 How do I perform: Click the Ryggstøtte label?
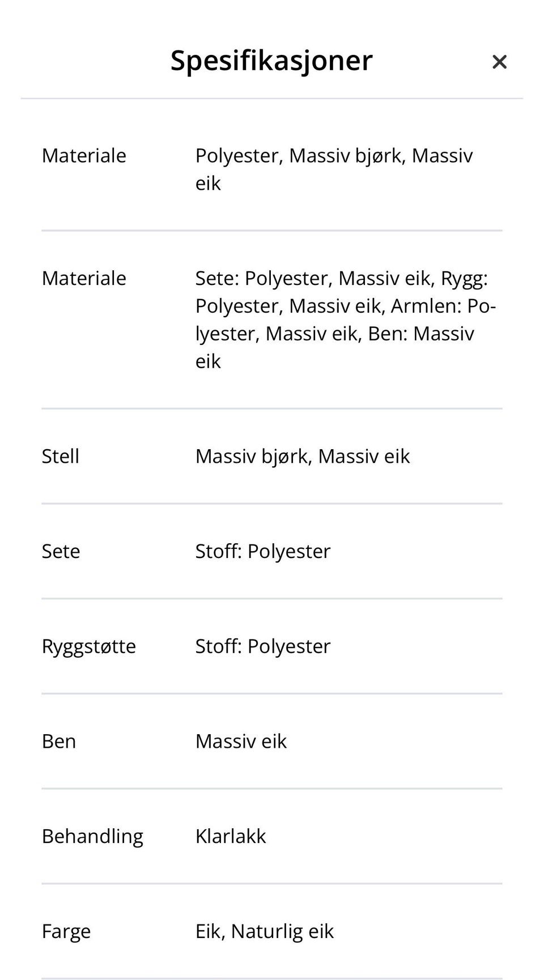pyautogui.click(x=89, y=647)
